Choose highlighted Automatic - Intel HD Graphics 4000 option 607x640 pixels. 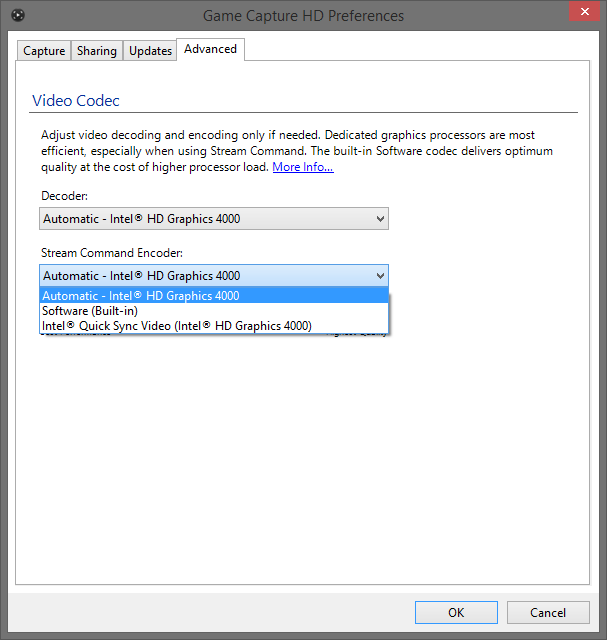click(141, 296)
